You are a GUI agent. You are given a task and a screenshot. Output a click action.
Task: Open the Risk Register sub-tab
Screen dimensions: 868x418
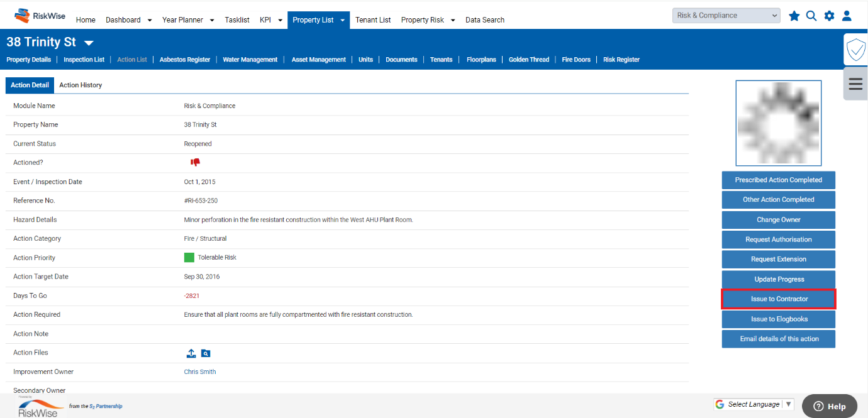point(621,60)
